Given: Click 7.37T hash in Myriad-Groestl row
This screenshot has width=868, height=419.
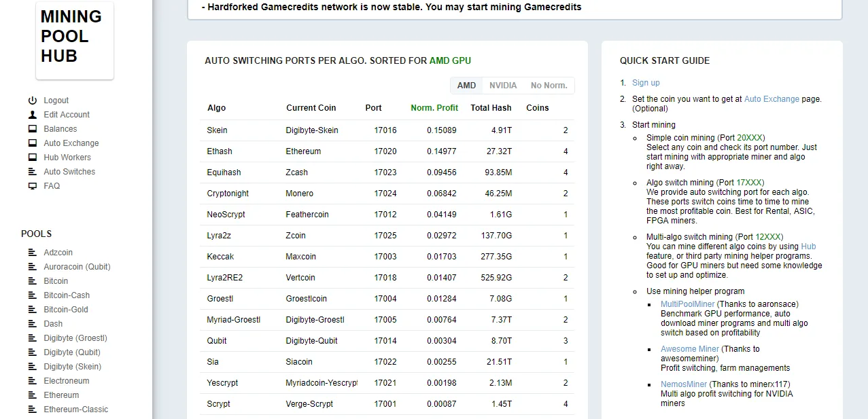Looking at the screenshot, I should (501, 320).
